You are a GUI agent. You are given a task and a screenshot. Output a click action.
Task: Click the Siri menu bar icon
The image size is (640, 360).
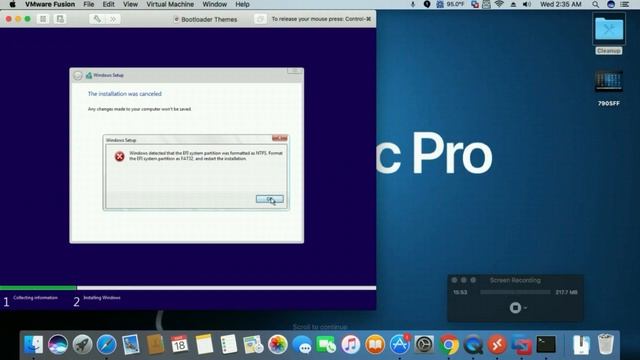[x=611, y=4]
